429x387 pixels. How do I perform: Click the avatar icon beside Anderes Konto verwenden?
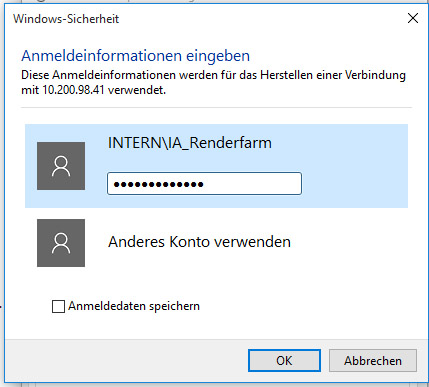(61, 243)
